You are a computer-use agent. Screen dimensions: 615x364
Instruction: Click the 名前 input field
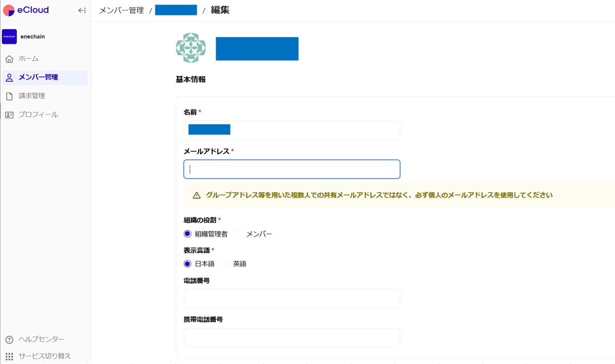pyautogui.click(x=292, y=130)
